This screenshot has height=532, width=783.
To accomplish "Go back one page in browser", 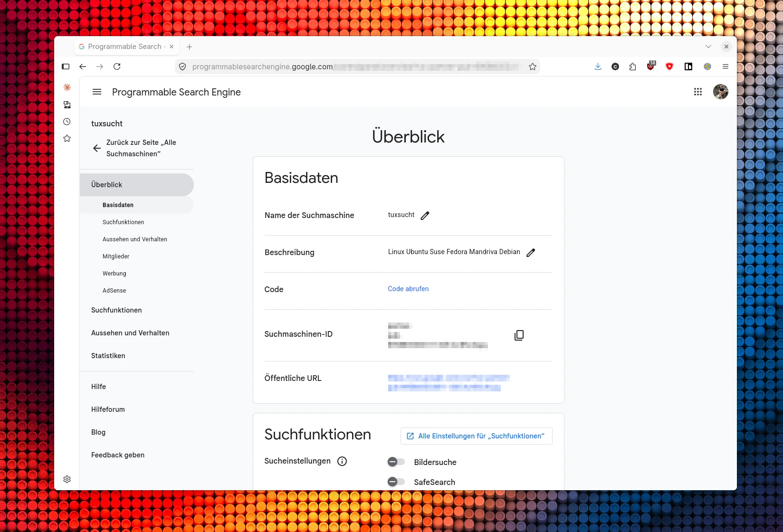I will (x=83, y=66).
